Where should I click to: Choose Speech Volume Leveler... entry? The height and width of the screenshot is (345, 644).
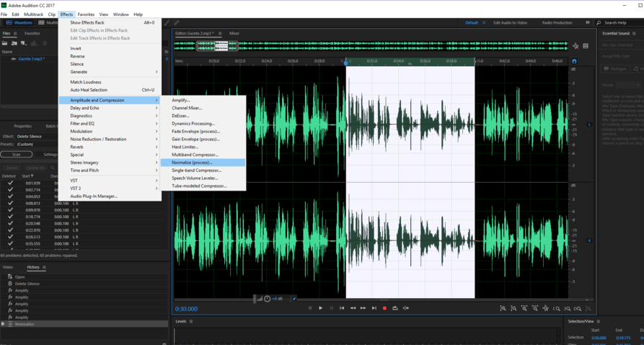click(203, 178)
